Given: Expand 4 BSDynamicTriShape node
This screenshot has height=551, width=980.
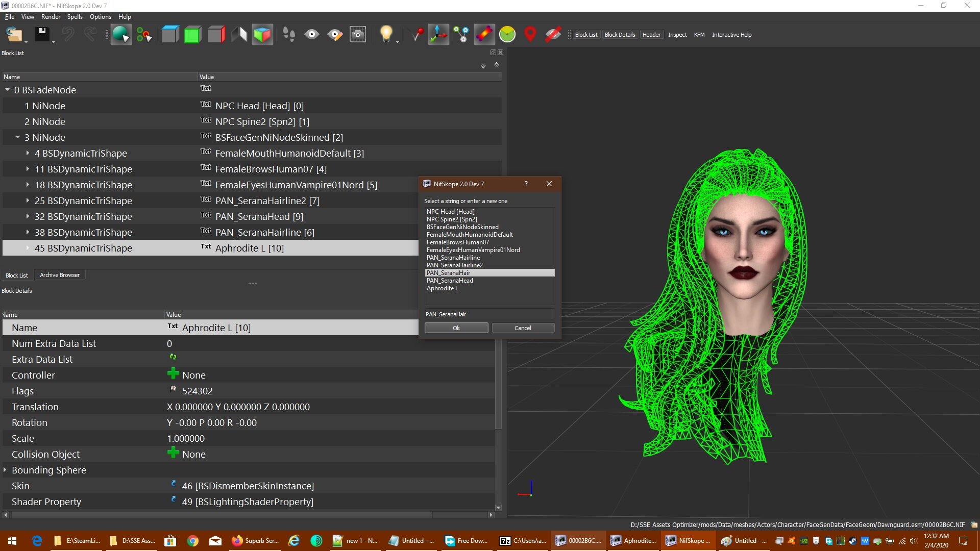Looking at the screenshot, I should [28, 153].
